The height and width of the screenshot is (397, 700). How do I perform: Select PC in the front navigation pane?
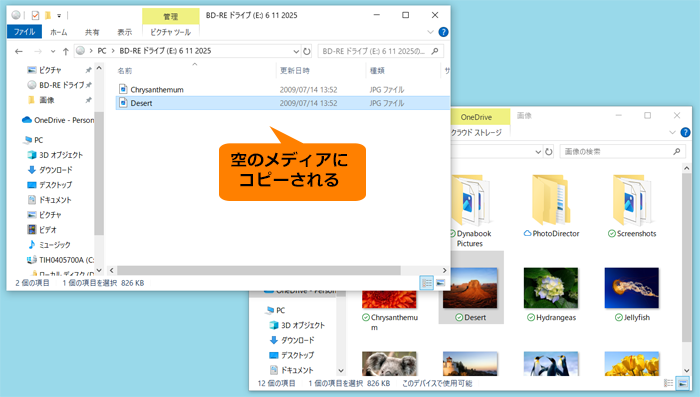pyautogui.click(x=34, y=140)
